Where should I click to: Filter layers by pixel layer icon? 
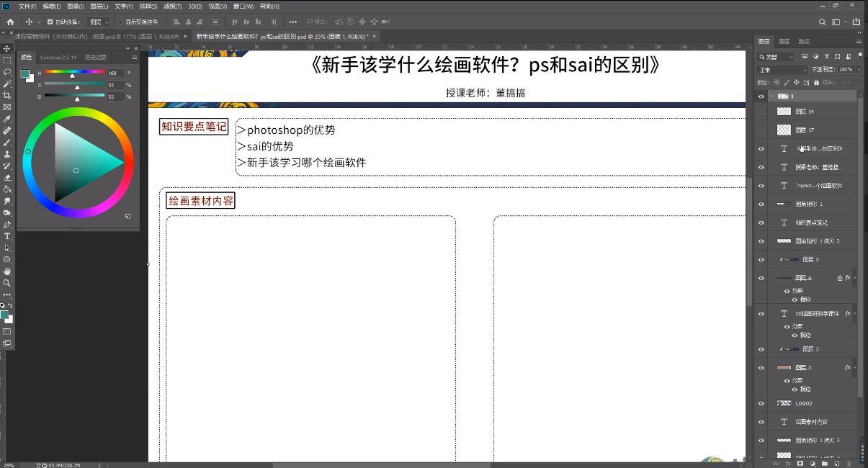(805, 56)
